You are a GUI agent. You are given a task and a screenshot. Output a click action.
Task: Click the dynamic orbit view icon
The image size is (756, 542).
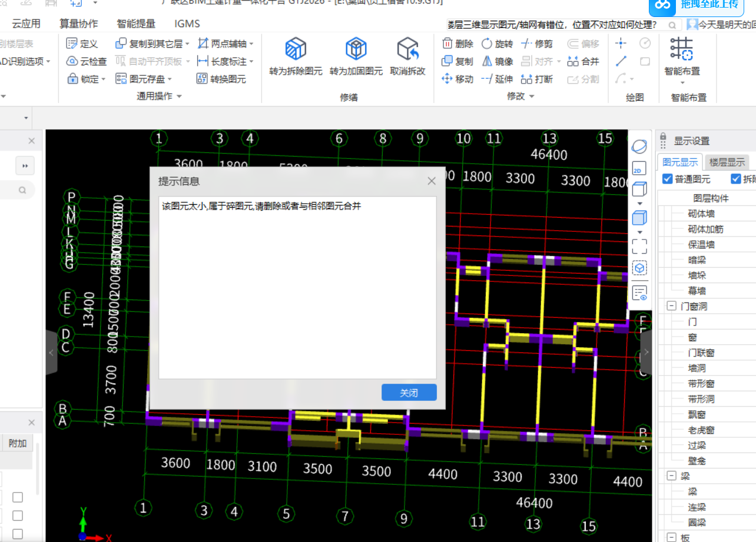pyautogui.click(x=639, y=146)
